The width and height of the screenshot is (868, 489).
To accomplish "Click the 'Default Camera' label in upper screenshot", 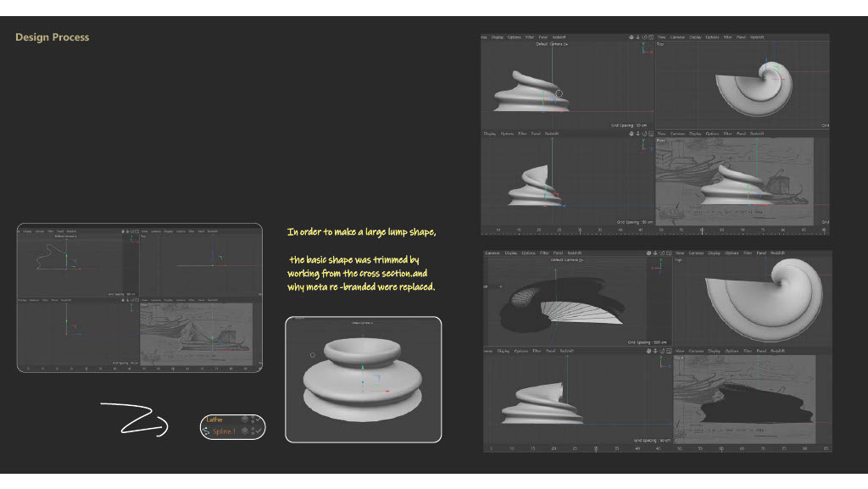I will 551,44.
